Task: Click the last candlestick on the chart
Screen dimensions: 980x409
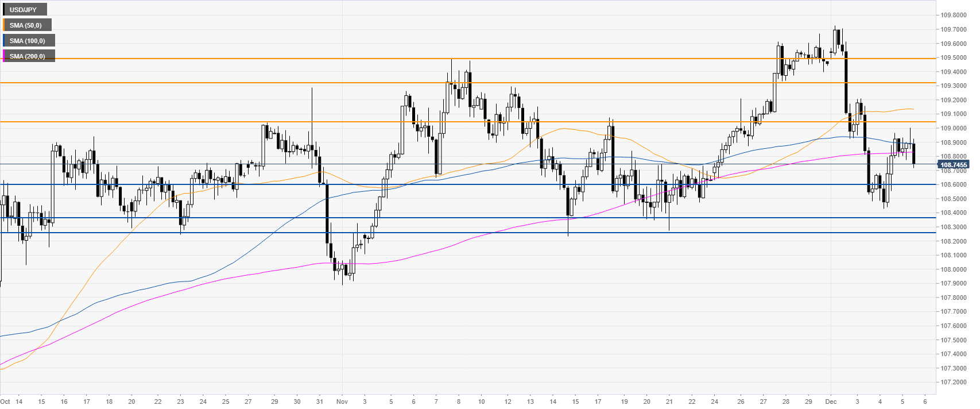Action: click(914, 153)
